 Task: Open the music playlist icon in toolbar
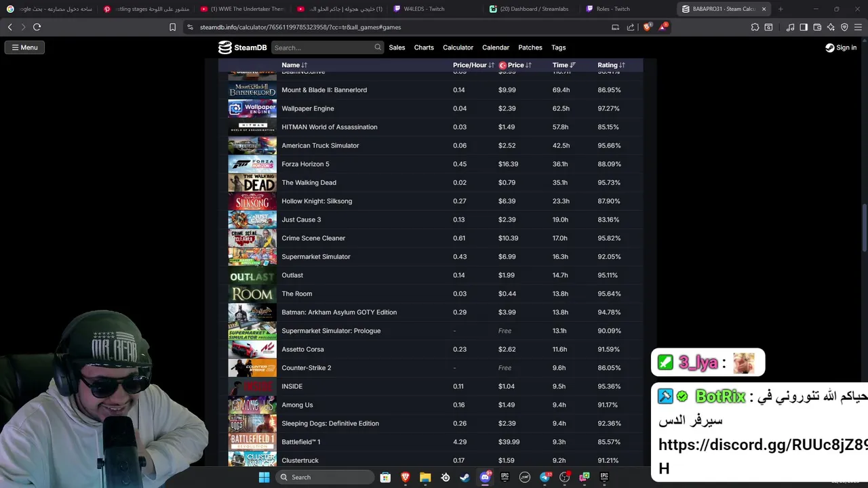[790, 27]
